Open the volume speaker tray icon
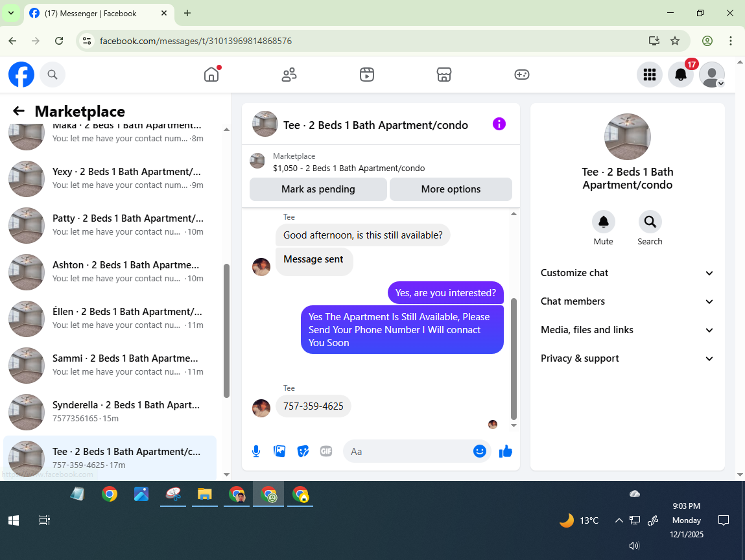The width and height of the screenshot is (745, 560). click(x=634, y=546)
